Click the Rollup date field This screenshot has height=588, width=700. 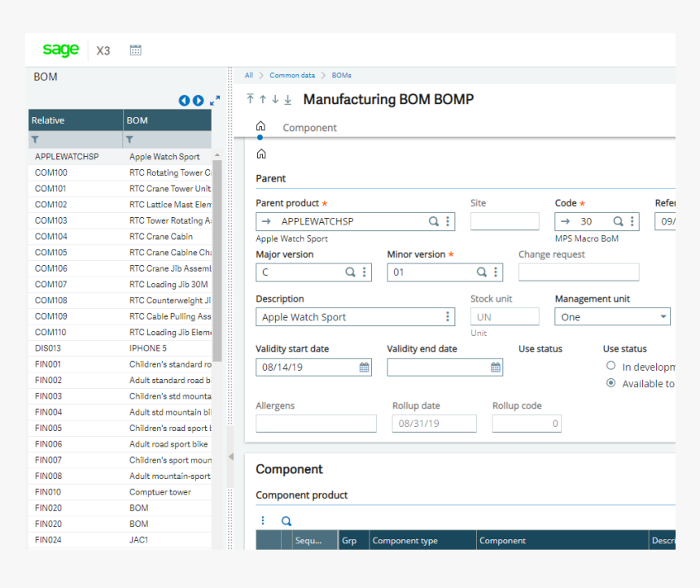pyautogui.click(x=435, y=424)
